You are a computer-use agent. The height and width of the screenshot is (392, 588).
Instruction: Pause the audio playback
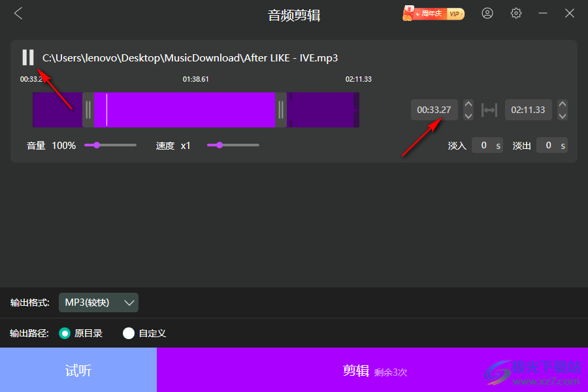tap(28, 57)
